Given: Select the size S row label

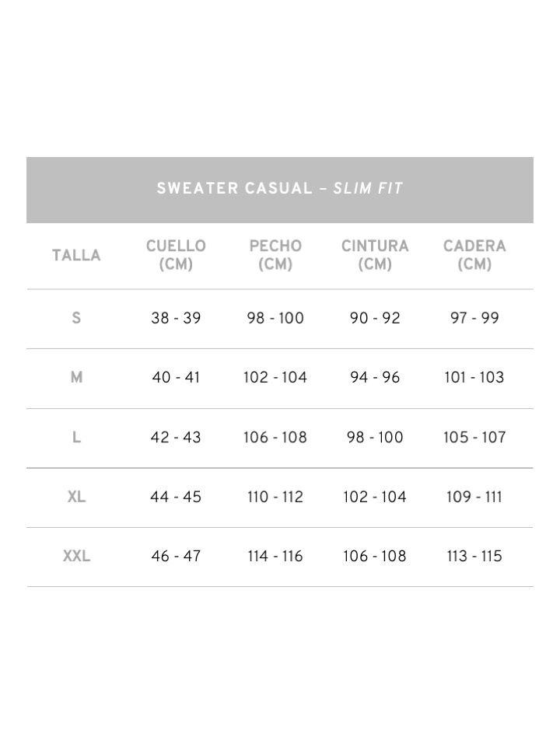Looking at the screenshot, I should click(x=76, y=318).
